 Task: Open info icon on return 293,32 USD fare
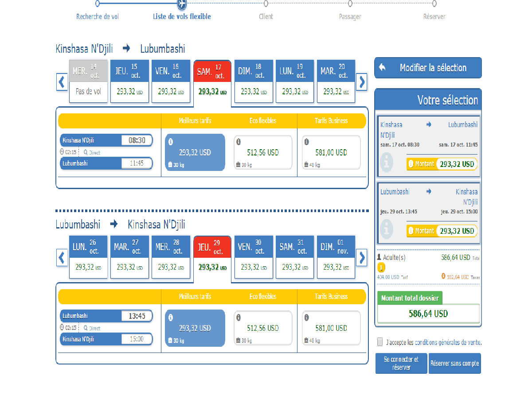(x=171, y=318)
